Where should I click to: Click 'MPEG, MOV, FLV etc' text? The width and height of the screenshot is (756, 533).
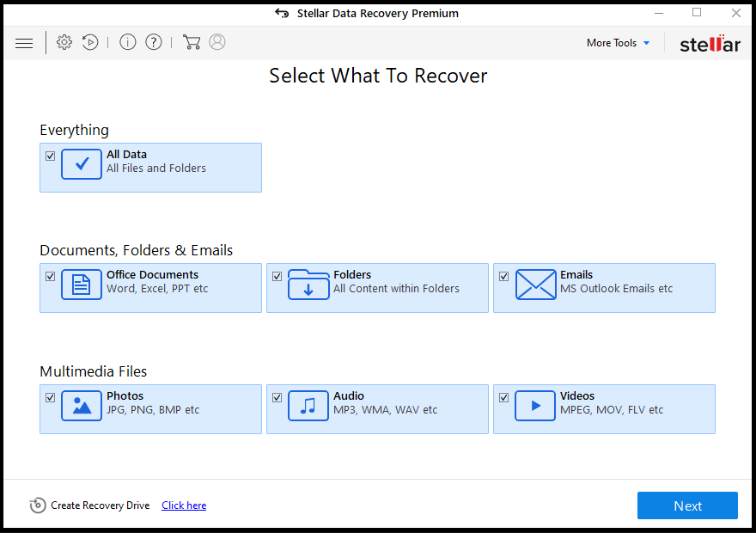(612, 410)
